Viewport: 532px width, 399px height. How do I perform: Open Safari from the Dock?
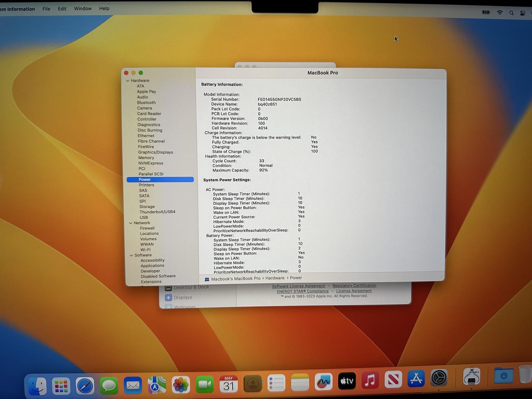(x=85, y=386)
